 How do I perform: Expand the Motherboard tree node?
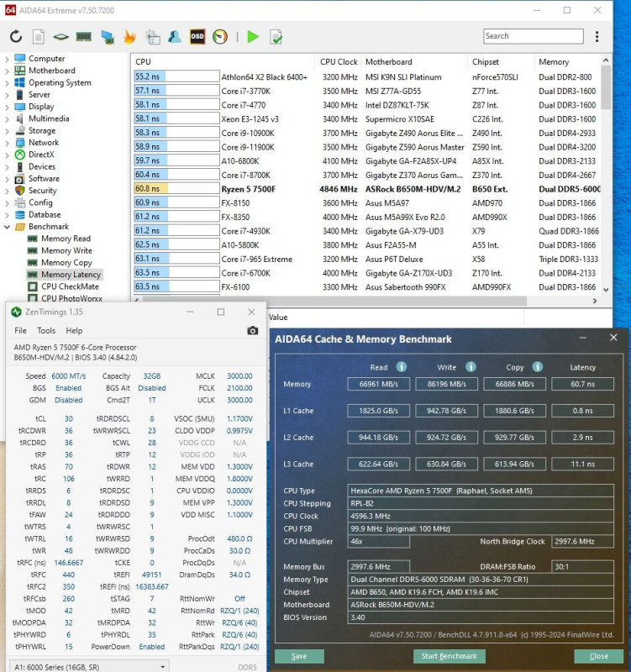pos(7,71)
